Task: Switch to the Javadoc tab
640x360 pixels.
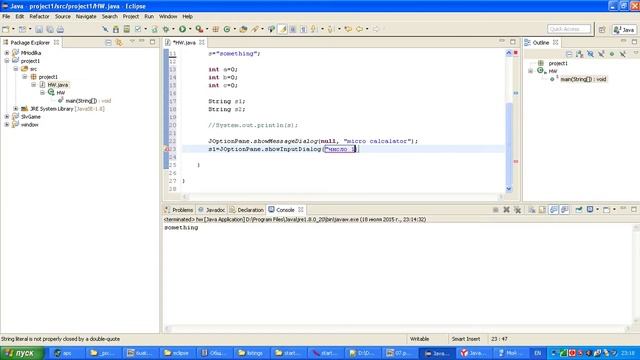Action: 211,210
